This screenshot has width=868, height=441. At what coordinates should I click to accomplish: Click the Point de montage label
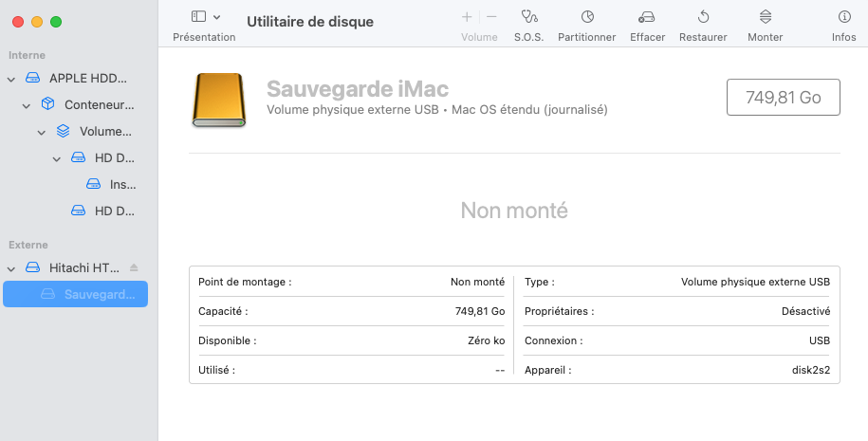pyautogui.click(x=245, y=283)
